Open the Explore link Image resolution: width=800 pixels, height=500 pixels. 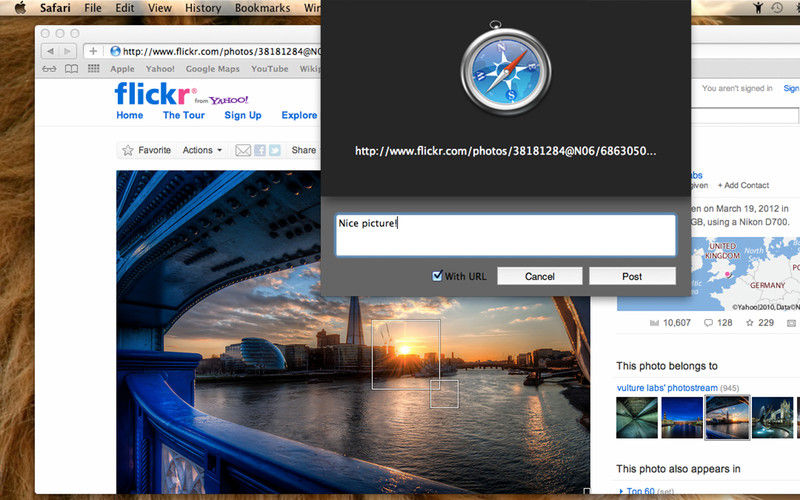pos(299,115)
